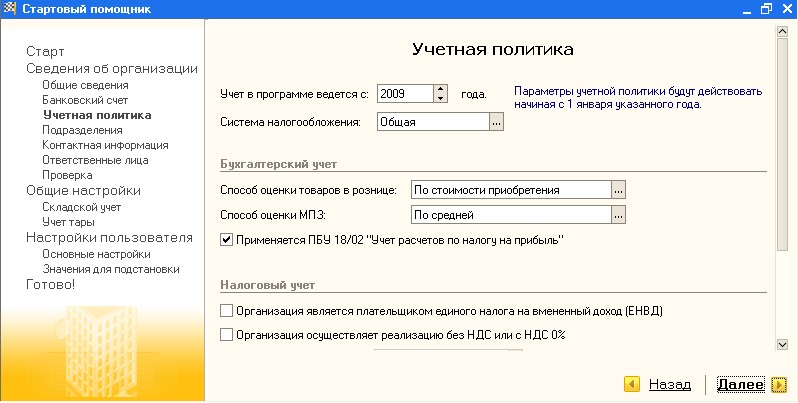Select Основные настройки step
The image size is (798, 403).
pyautogui.click(x=96, y=254)
